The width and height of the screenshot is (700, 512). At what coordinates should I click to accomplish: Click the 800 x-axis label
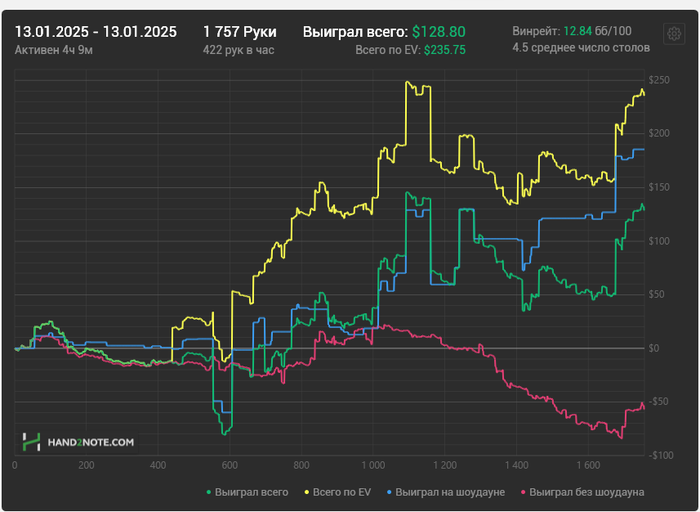coord(301,465)
